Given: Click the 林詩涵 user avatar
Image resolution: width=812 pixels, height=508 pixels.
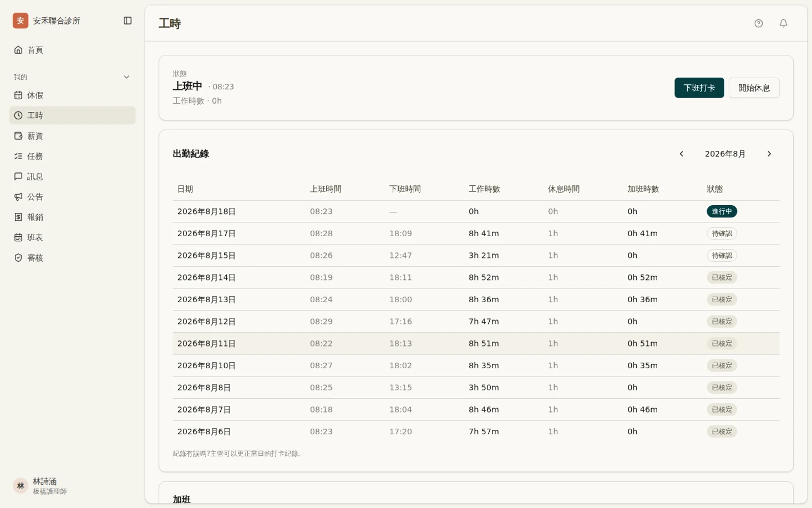Looking at the screenshot, I should pos(20,486).
